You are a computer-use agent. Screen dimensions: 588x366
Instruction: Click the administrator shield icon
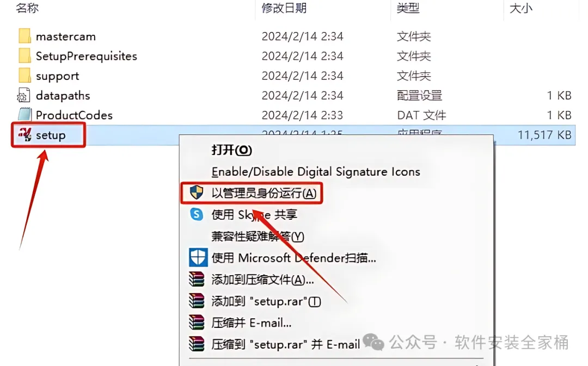197,193
